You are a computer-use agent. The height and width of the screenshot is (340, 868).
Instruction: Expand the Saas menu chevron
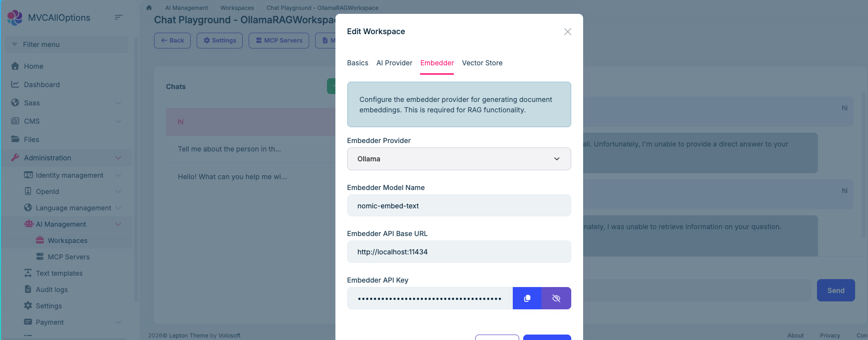[x=118, y=103]
